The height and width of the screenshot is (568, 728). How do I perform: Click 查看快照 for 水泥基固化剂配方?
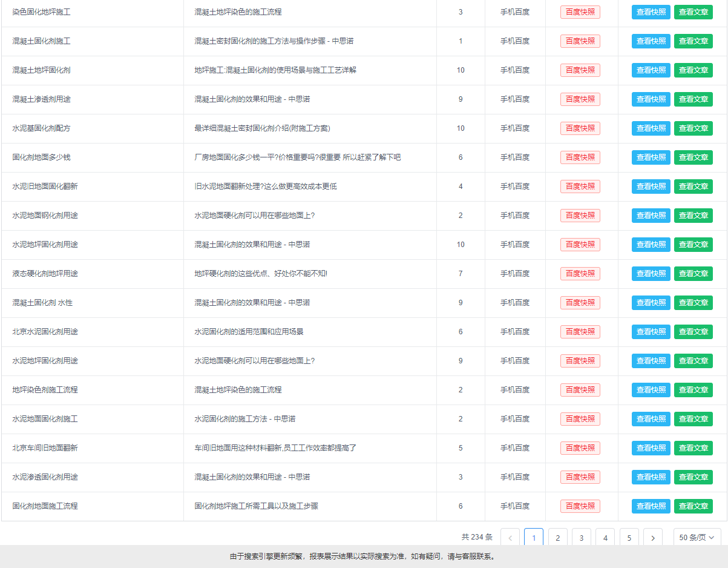(x=651, y=128)
